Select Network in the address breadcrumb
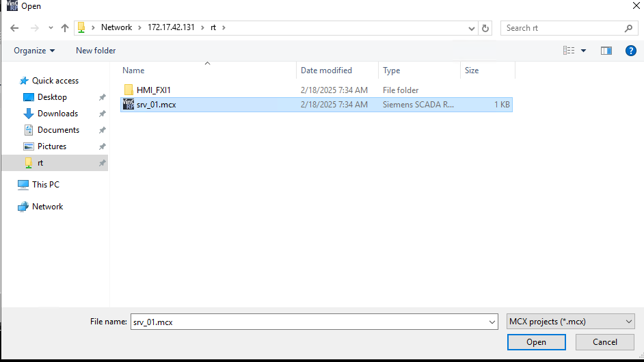Viewport: 644px width, 362px height. (x=117, y=27)
